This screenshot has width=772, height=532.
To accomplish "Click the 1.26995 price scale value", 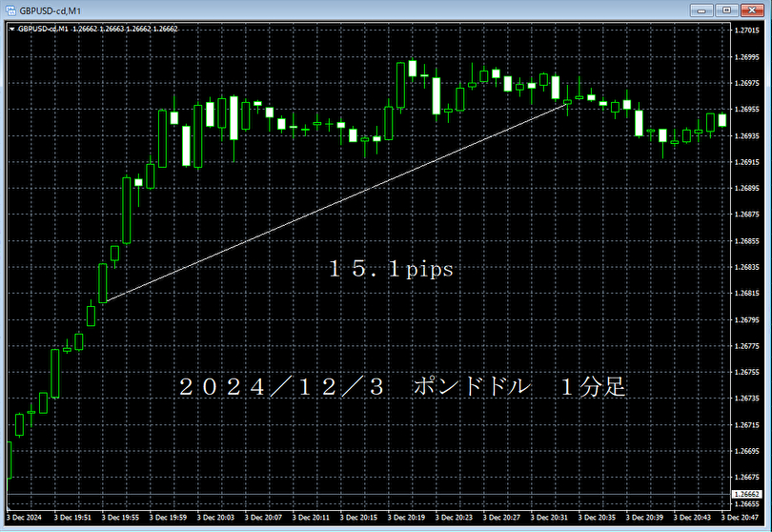I will (746, 57).
